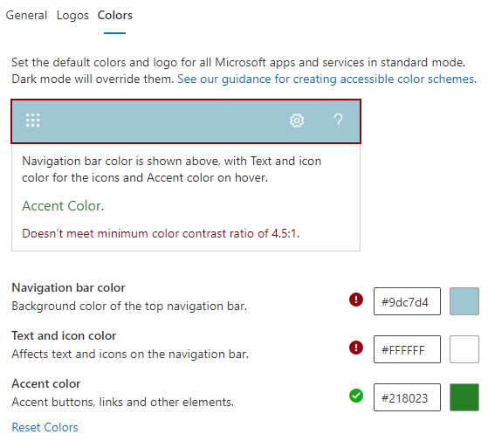Click the 'Accent Color.' sample text
488x448 pixels.
point(63,206)
